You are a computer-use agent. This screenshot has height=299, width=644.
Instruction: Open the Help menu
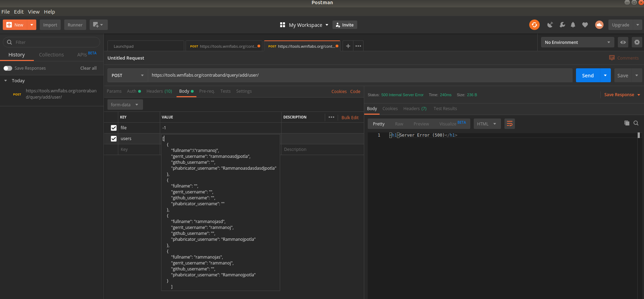click(50, 11)
